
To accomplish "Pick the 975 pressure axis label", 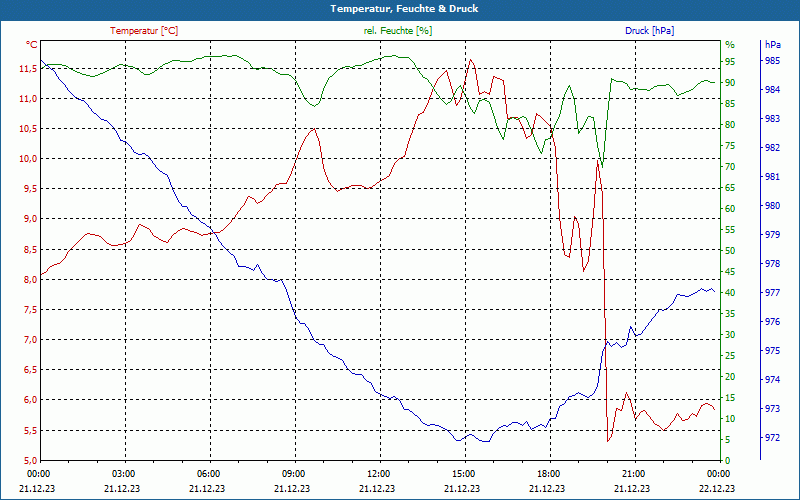I will (773, 351).
